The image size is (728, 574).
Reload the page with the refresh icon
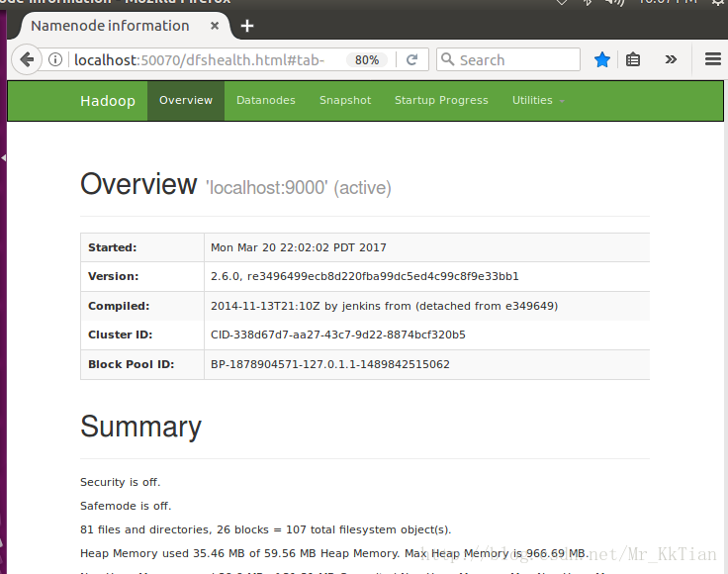tap(411, 60)
